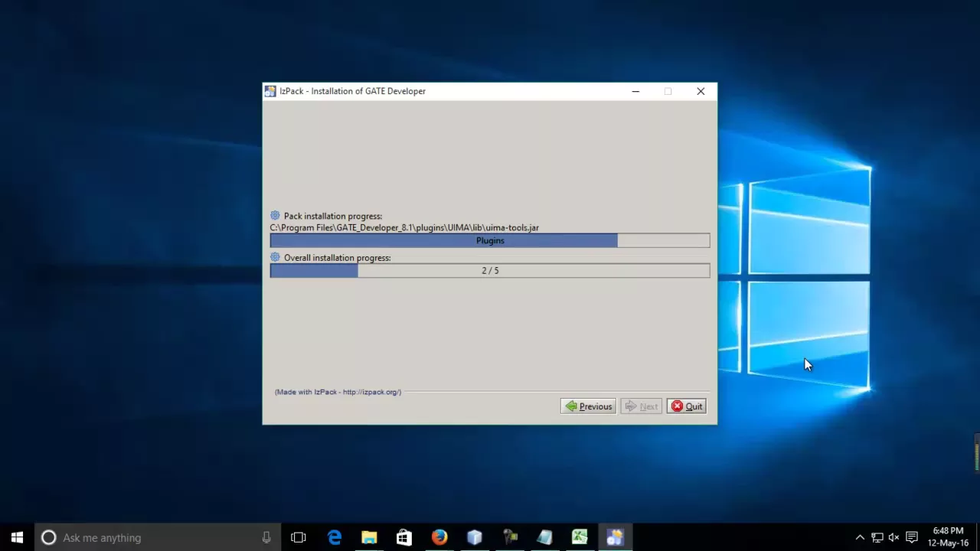Click the Previous button in the installer

[x=588, y=406]
